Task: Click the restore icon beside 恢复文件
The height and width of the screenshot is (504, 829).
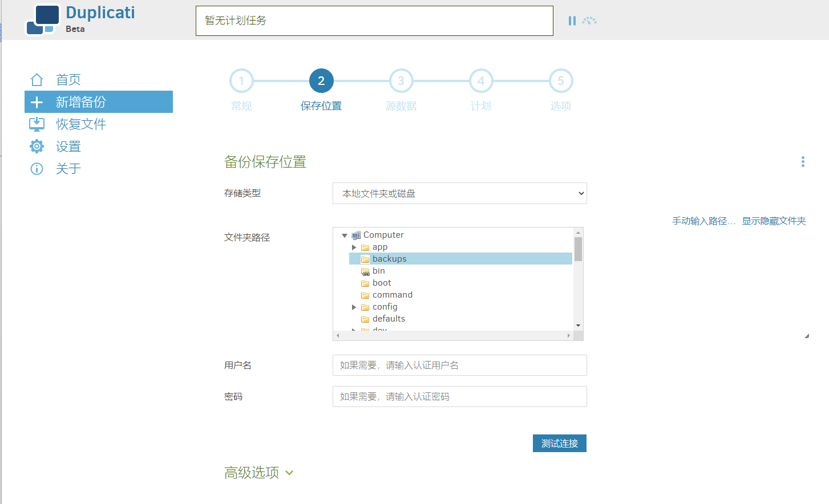Action: [37, 124]
